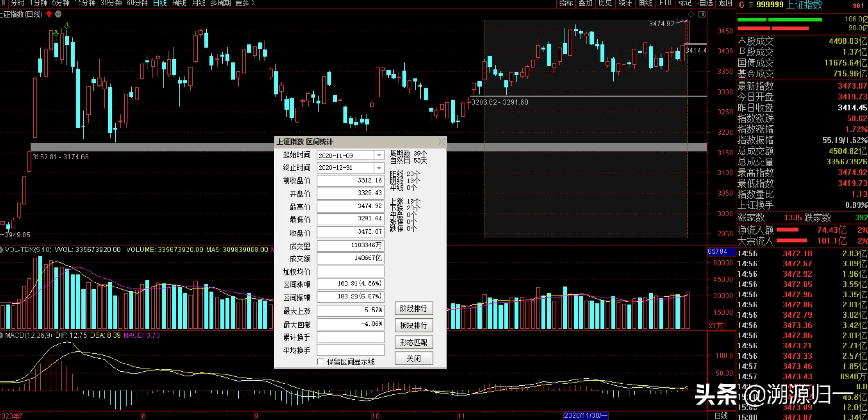Image resolution: width=868 pixels, height=420 pixels.
Task: Switch to the 1分钟 period
Action: [x=38, y=3]
